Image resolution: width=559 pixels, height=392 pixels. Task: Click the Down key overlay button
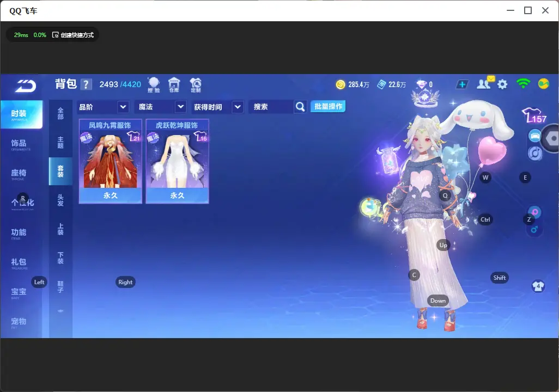pyautogui.click(x=438, y=301)
